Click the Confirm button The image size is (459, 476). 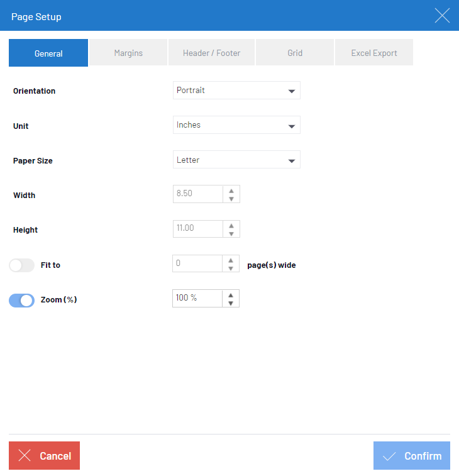(x=412, y=455)
